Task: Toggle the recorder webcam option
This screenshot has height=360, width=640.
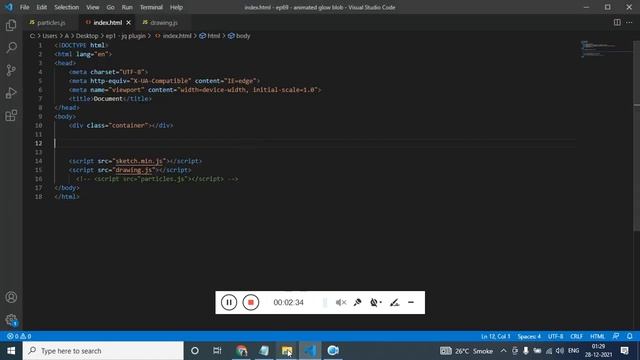Action: [376, 302]
